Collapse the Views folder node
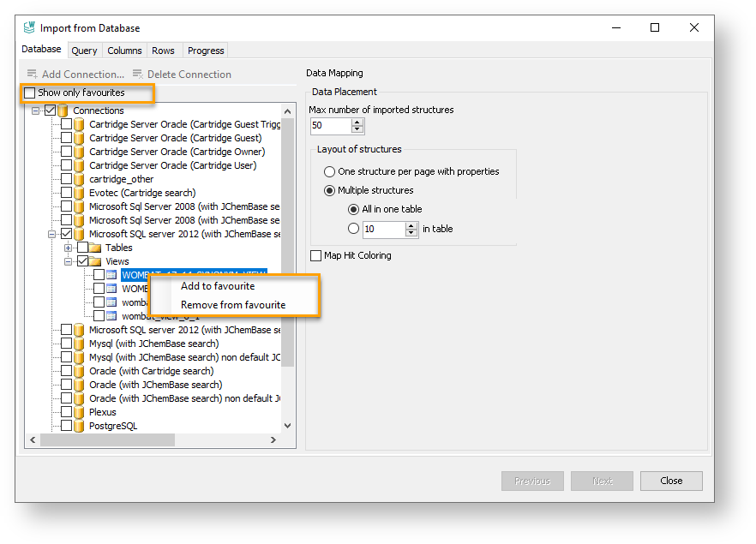The image size is (756, 544). (x=69, y=261)
